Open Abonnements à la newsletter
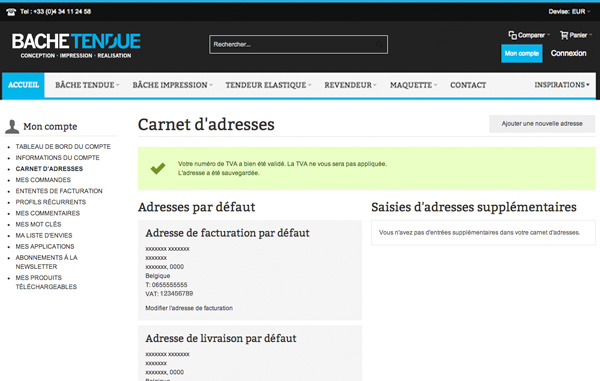This screenshot has width=600, height=381. tap(46, 262)
